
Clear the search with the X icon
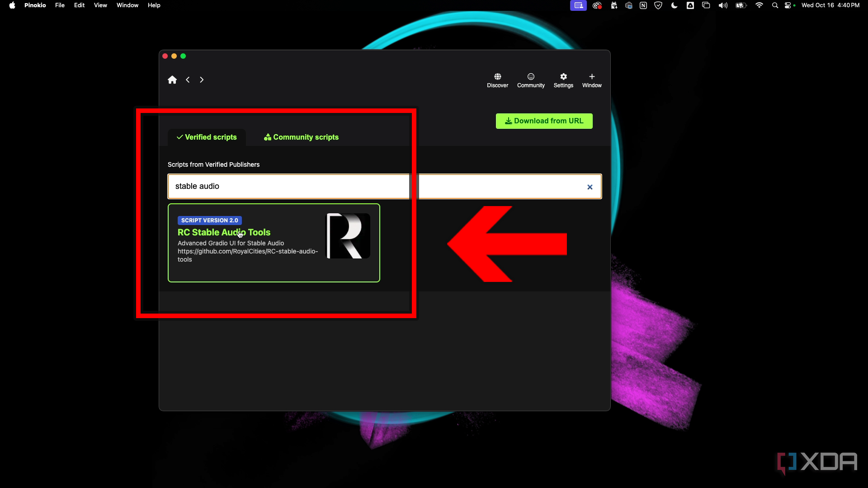[x=590, y=187]
